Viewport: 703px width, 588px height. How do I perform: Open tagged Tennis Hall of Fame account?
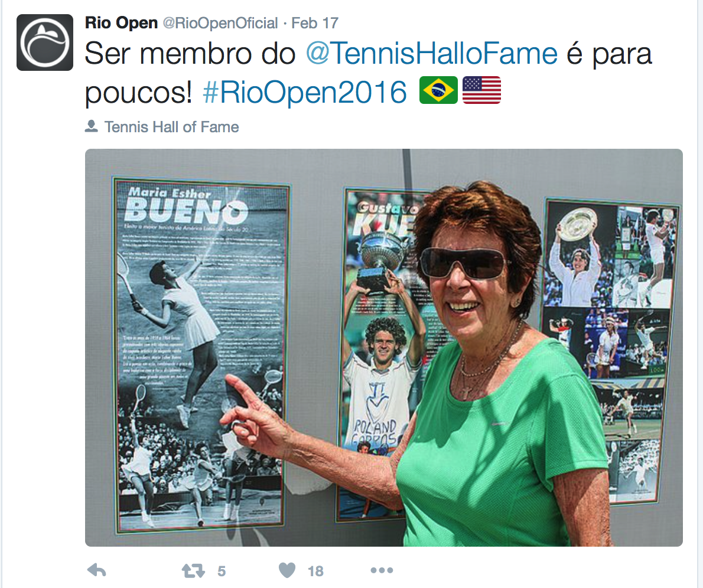point(172,127)
